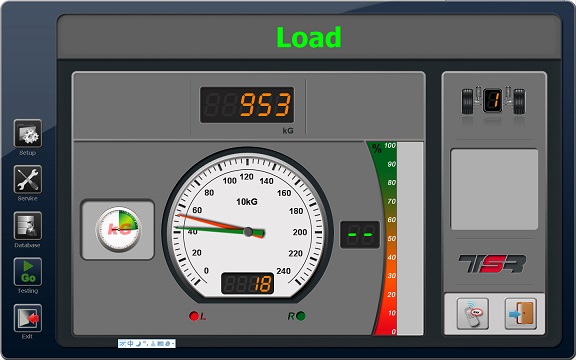Screen dimensions: 576x360
Task: Click the Testing label text
Action: click(x=28, y=291)
